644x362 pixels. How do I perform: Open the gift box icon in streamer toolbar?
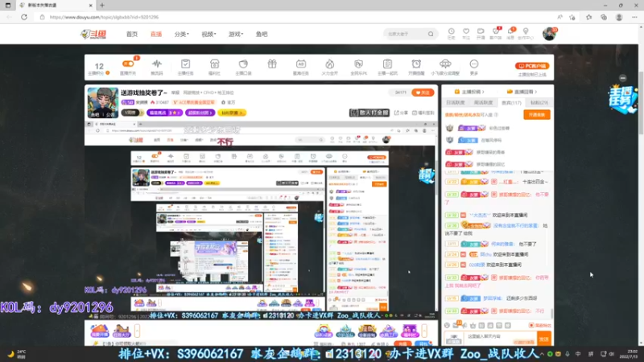click(272, 64)
